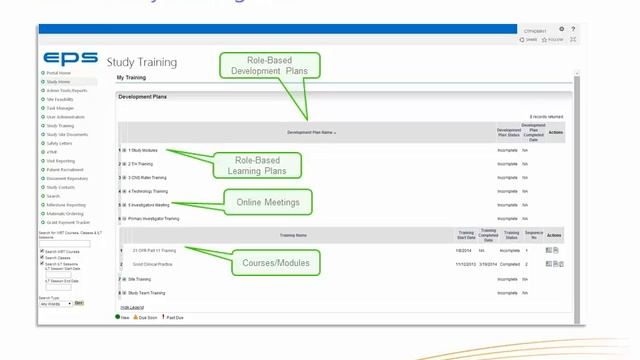Open third action icon for Good Clinical Practice
640x360 pixels.
561,264
